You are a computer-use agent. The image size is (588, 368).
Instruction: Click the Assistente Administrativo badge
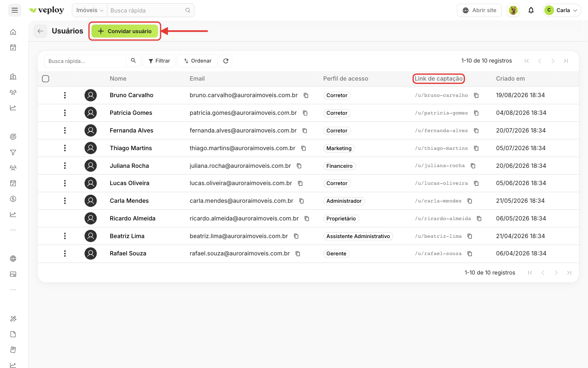pos(358,236)
